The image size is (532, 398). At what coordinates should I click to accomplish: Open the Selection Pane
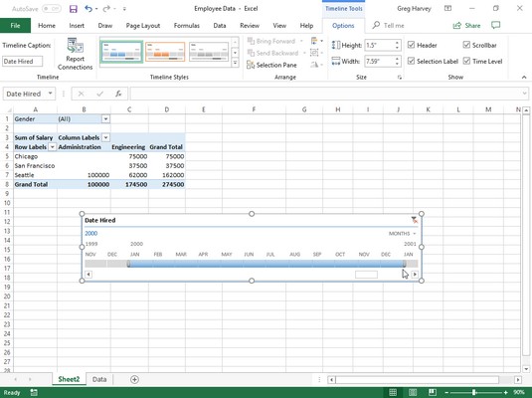(271, 65)
